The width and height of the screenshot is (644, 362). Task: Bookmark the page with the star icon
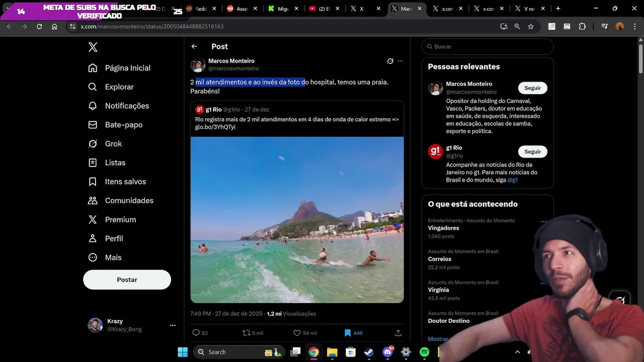click(531, 27)
